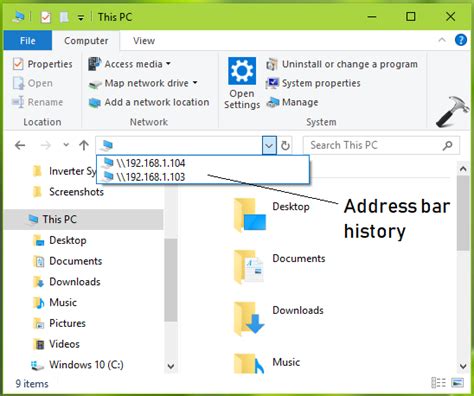474x396 pixels.
Task: Select \\192.168.1.103 from the address history
Action: coord(203,177)
